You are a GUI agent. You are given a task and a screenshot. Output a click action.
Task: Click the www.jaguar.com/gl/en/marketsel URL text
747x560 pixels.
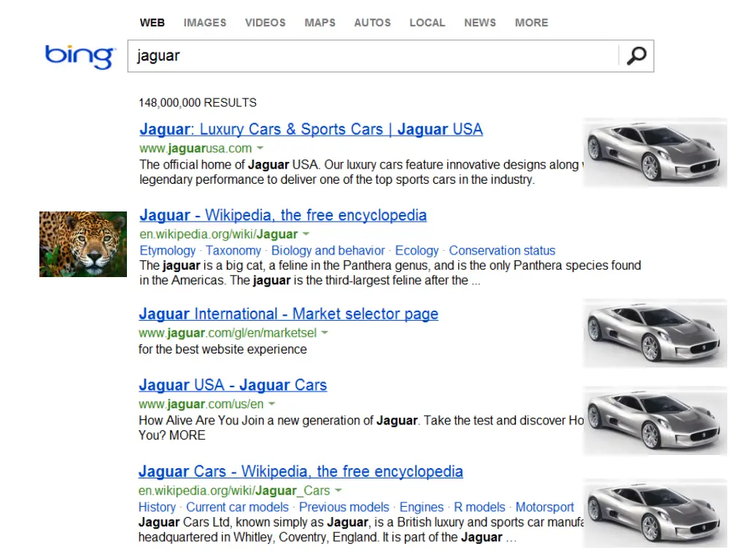coord(228,332)
